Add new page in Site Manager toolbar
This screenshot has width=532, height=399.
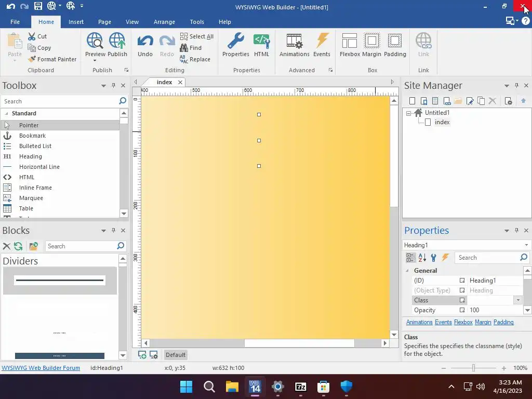412,101
